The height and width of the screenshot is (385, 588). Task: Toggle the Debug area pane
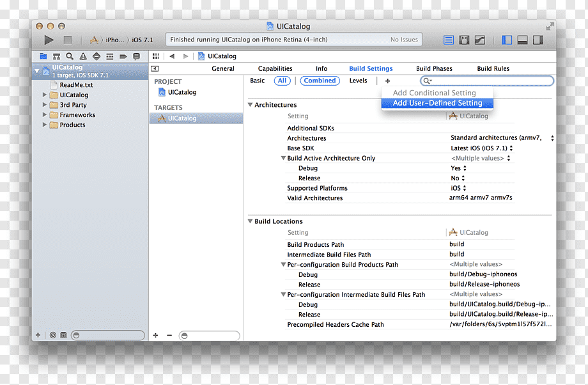tap(522, 40)
